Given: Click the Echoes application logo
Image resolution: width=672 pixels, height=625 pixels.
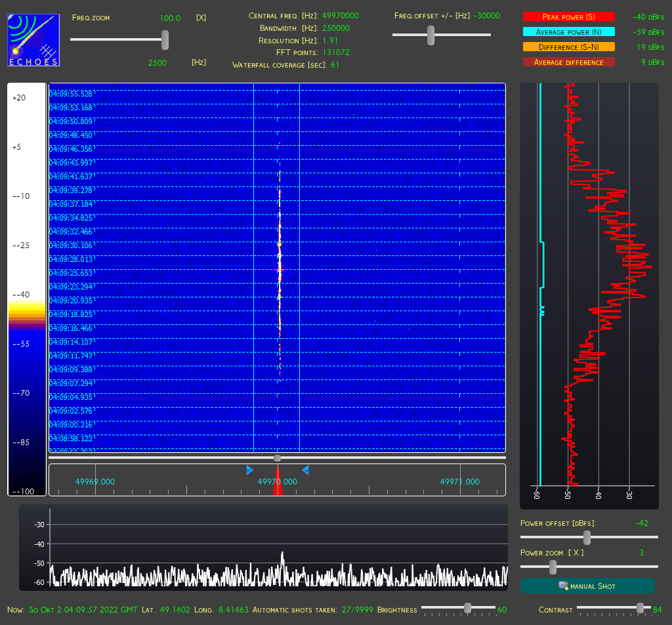Looking at the screenshot, I should [x=33, y=40].
